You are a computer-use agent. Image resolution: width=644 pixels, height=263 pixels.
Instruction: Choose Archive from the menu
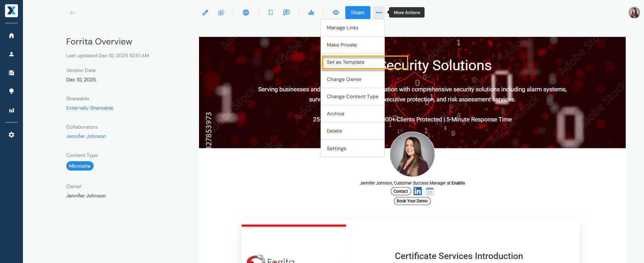352,114
